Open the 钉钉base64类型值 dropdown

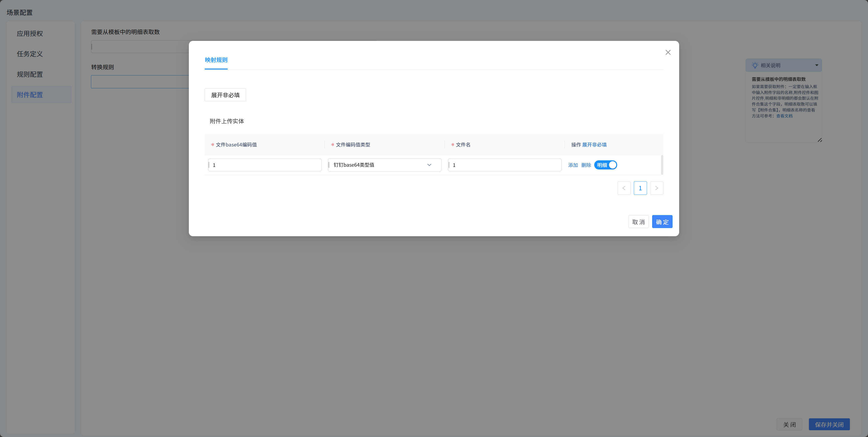click(x=385, y=165)
